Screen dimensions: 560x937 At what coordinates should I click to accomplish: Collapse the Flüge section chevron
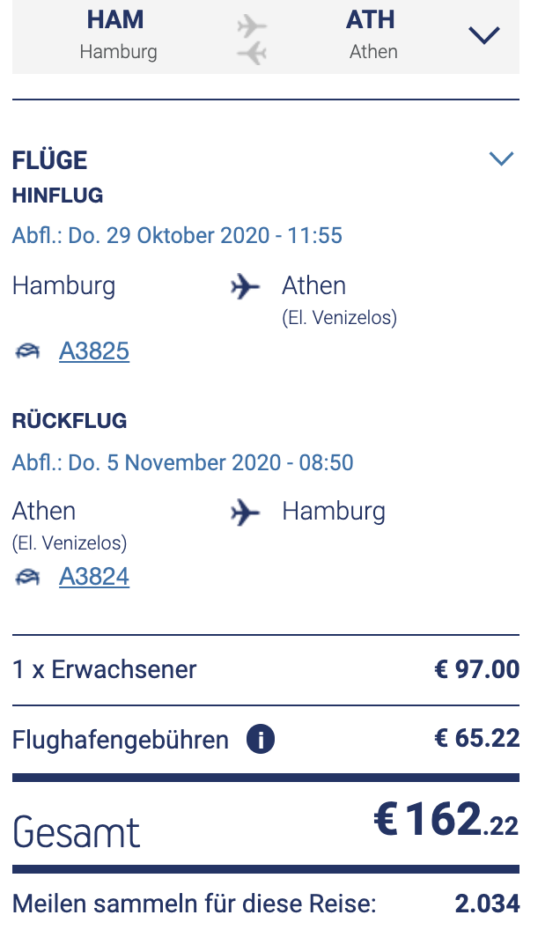[500, 159]
